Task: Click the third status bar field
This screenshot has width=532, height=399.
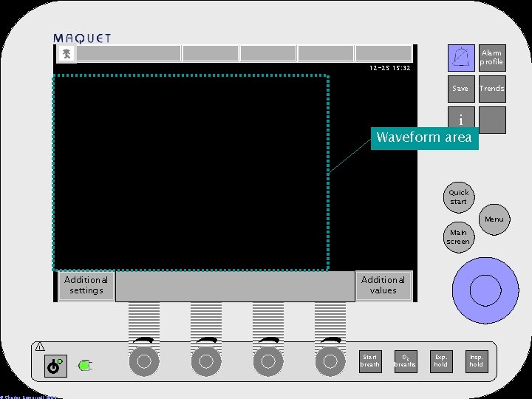Action: [x=268, y=54]
